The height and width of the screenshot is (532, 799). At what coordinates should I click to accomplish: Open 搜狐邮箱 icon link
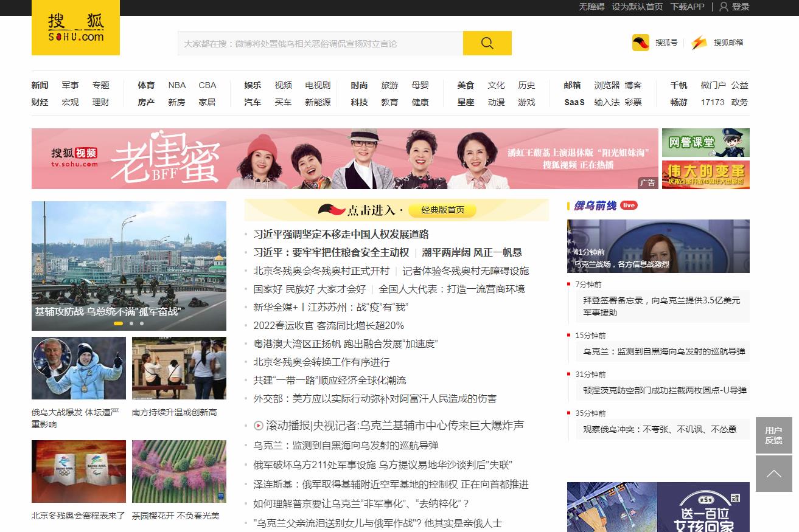699,43
